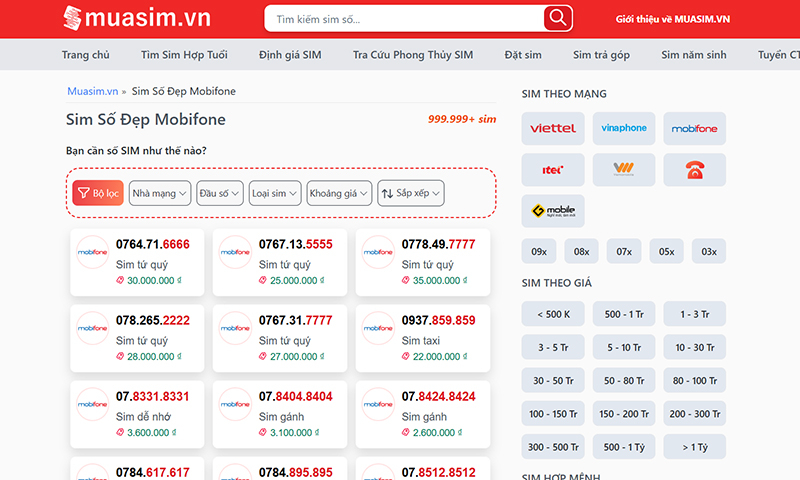Open Sim trả góp menu item

[601, 55]
